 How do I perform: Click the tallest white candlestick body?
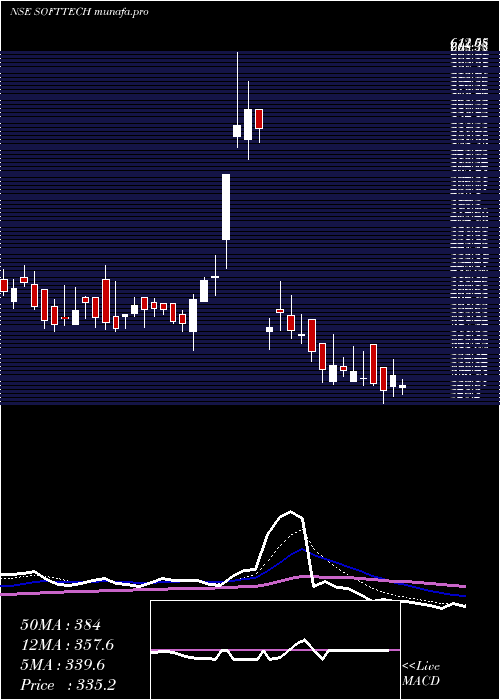click(226, 207)
